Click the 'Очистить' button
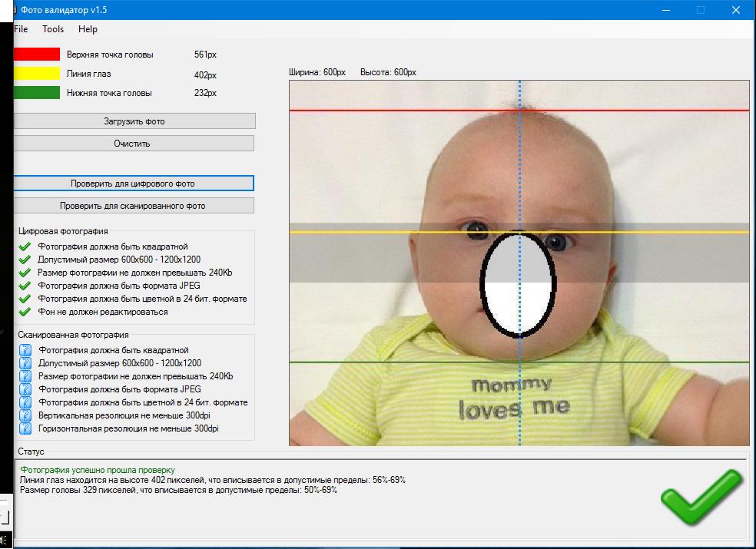 click(133, 143)
